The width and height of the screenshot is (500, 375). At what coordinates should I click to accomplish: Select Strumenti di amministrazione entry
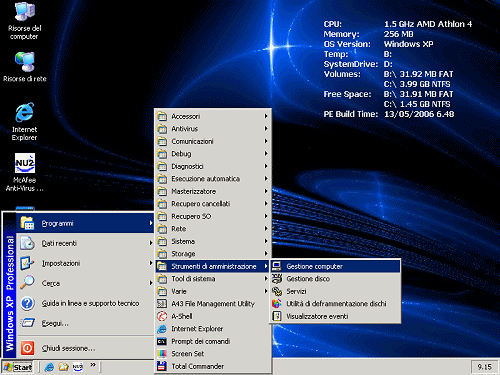pos(213,266)
